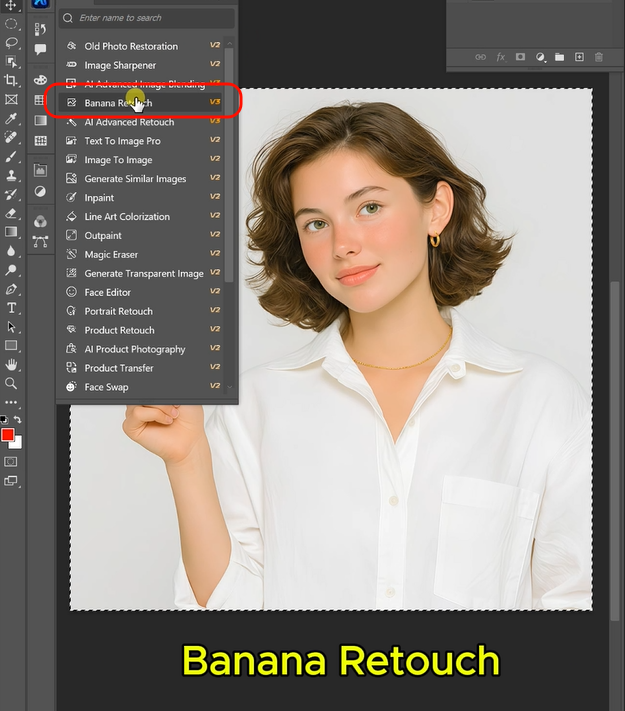Choose AI Advanced Retouch
The image size is (625, 711).
(x=143, y=122)
